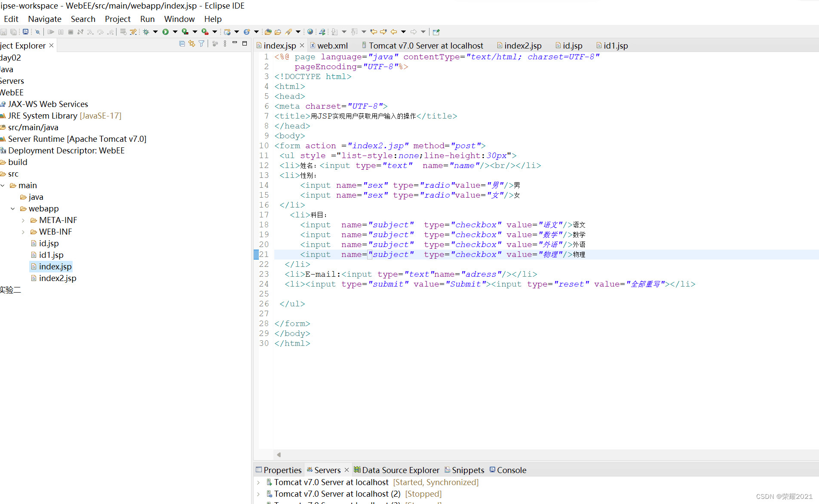
Task: Expand the WEB-INF folder
Action: (23, 232)
